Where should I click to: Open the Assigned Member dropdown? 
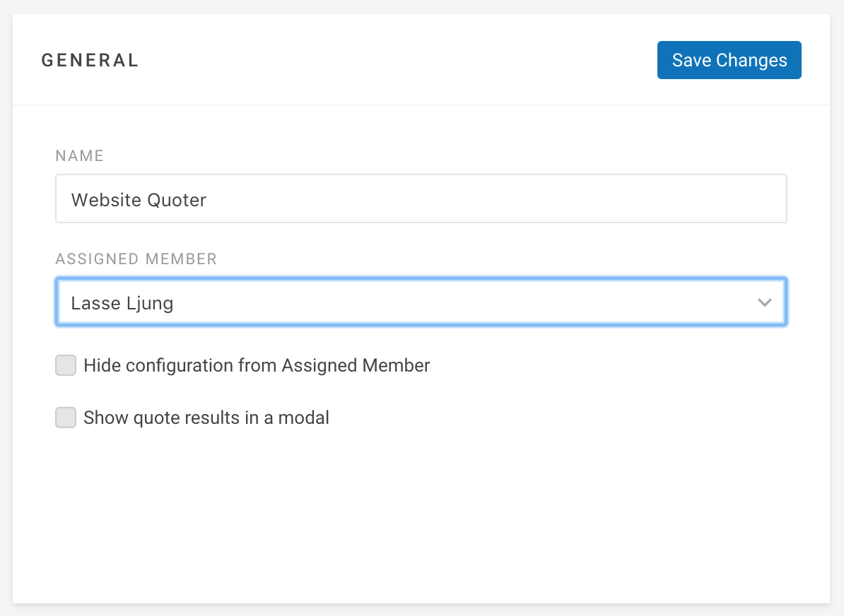(421, 302)
